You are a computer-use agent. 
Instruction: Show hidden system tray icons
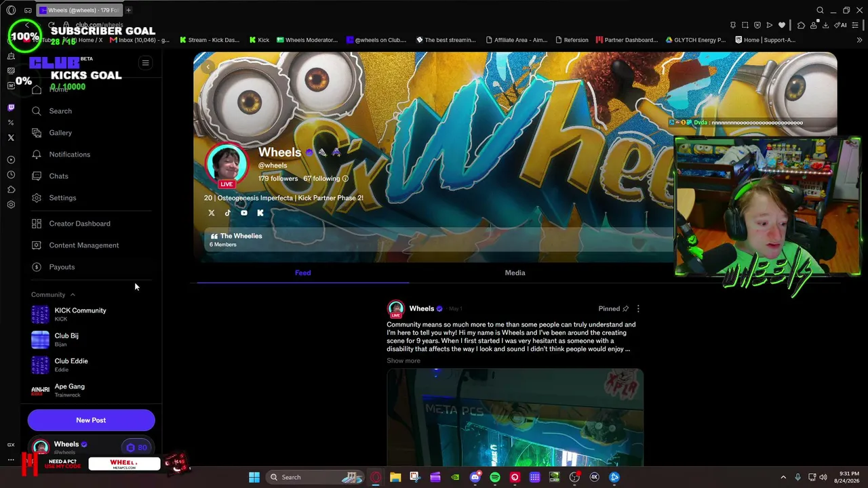pos(783,477)
